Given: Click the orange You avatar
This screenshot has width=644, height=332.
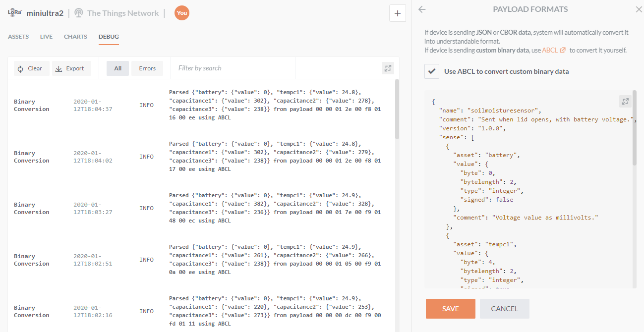Looking at the screenshot, I should pos(182,13).
